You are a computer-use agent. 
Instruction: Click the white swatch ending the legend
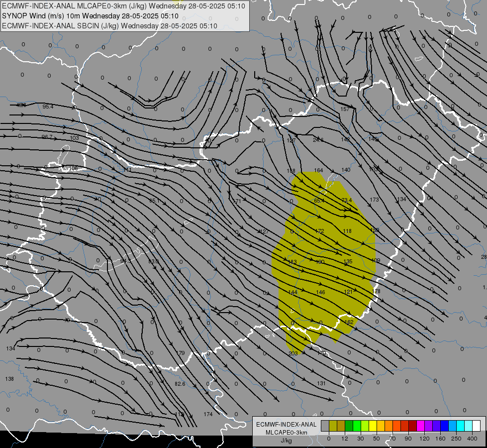(477, 426)
